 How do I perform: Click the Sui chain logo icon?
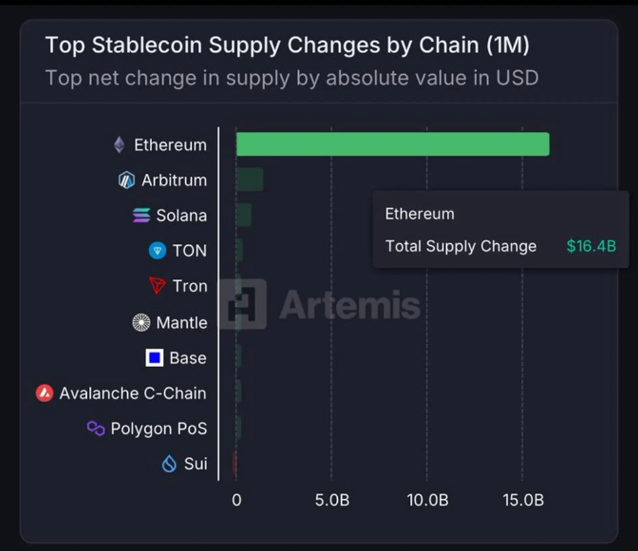pos(169,464)
